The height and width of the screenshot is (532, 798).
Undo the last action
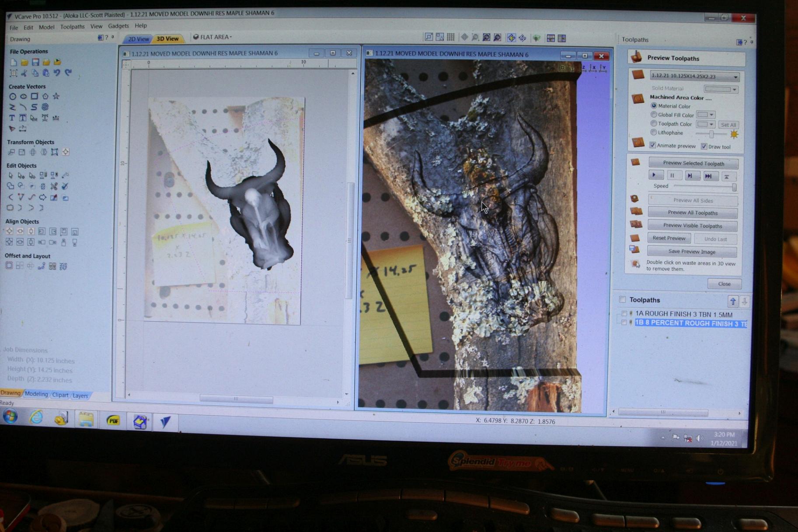pos(57,73)
